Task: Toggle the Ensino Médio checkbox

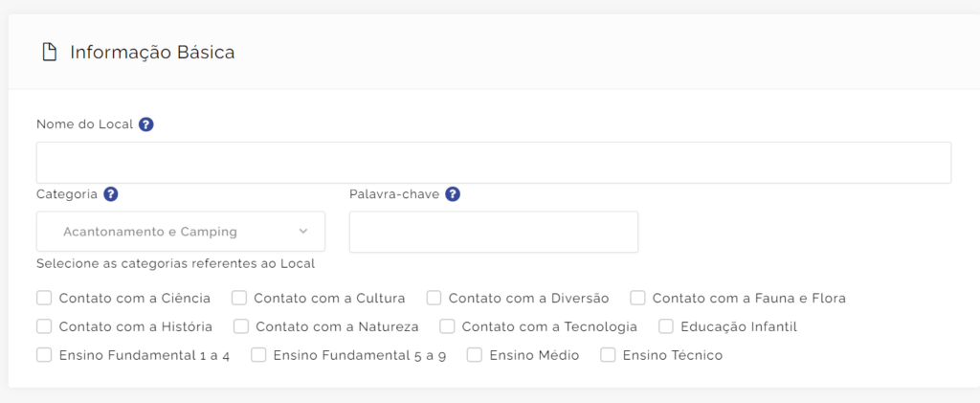Action: [x=475, y=355]
